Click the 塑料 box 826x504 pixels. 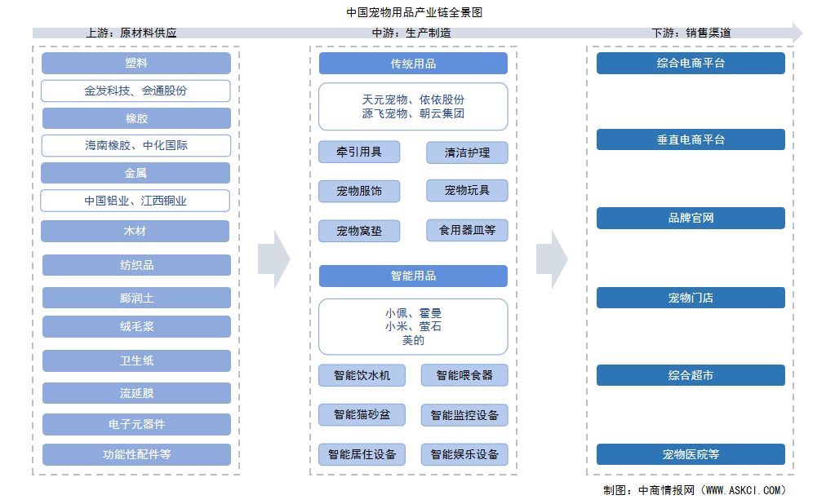(x=136, y=63)
